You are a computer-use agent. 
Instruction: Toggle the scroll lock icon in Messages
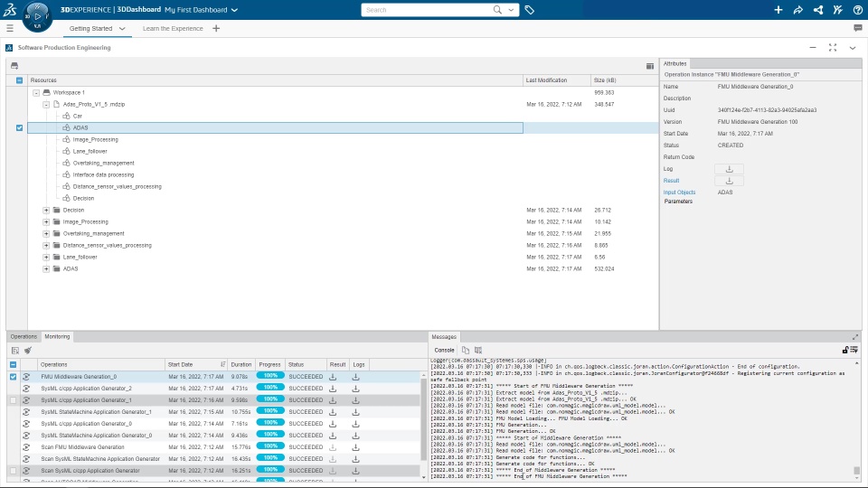(845, 350)
